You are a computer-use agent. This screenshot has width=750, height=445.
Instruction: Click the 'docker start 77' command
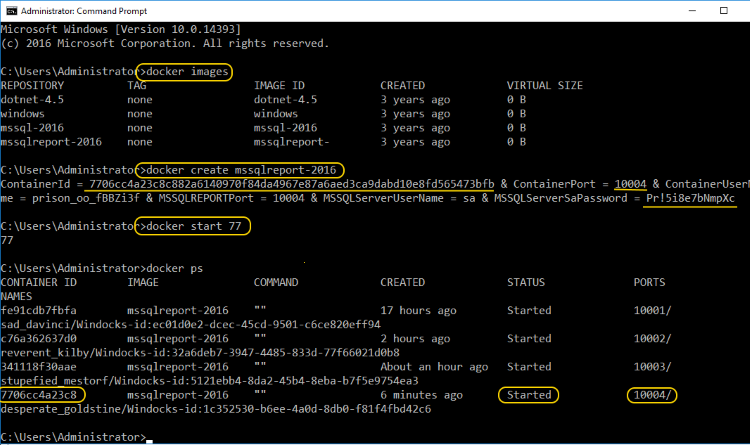194,226
